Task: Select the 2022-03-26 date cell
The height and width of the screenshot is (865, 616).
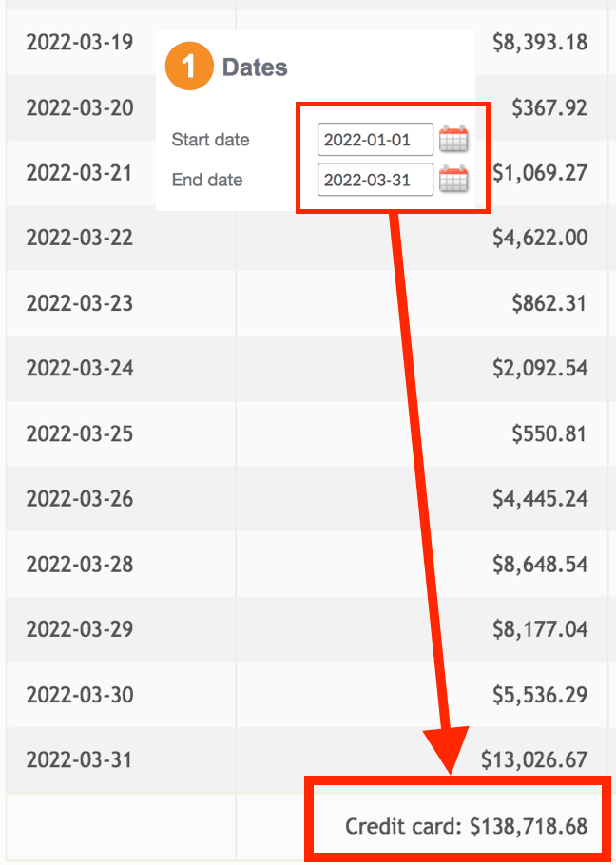Action: [80, 499]
